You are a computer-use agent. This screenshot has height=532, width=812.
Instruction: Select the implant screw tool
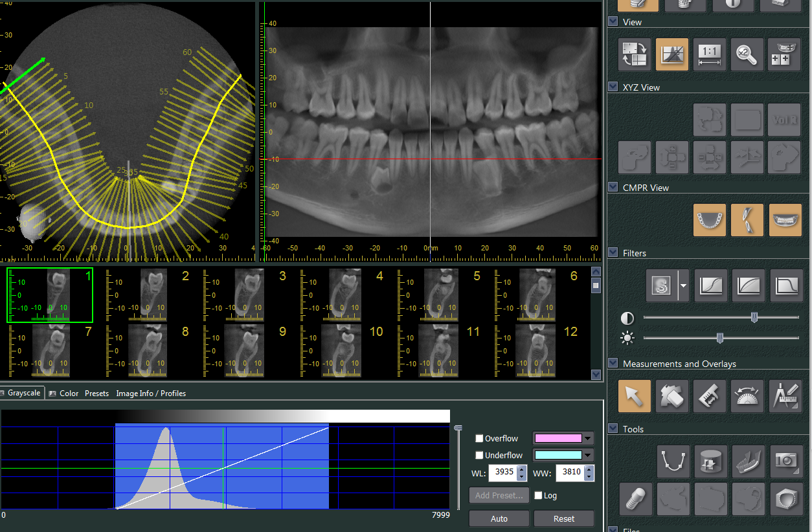635,499
